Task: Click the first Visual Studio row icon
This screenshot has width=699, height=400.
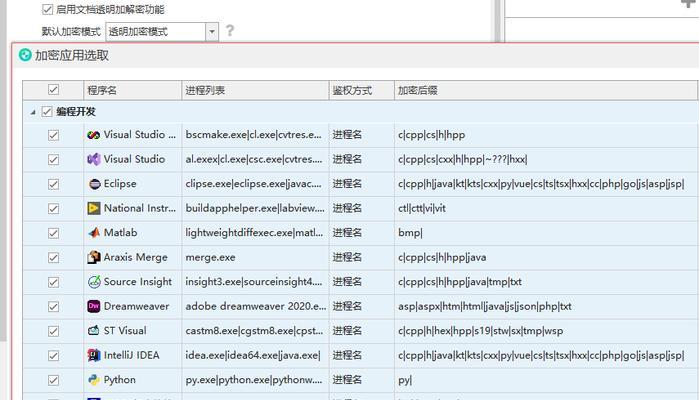Action: click(x=94, y=135)
